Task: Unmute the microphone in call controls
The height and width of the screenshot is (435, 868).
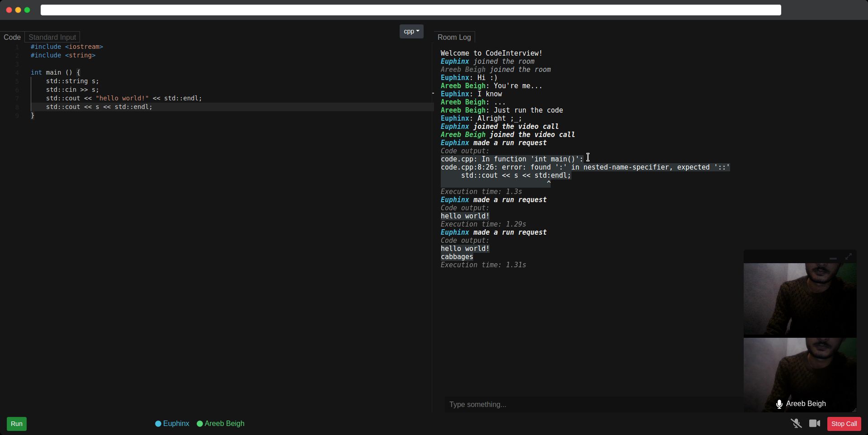Action: (796, 424)
